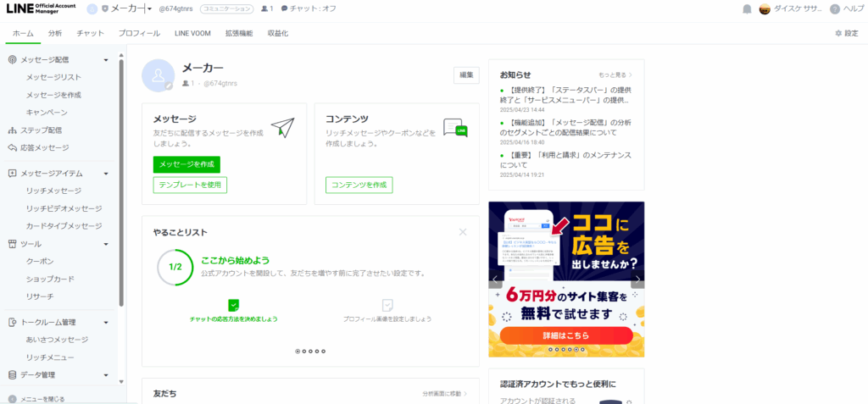Click the friends count icon in header
The width and height of the screenshot is (868, 404).
[x=264, y=8]
